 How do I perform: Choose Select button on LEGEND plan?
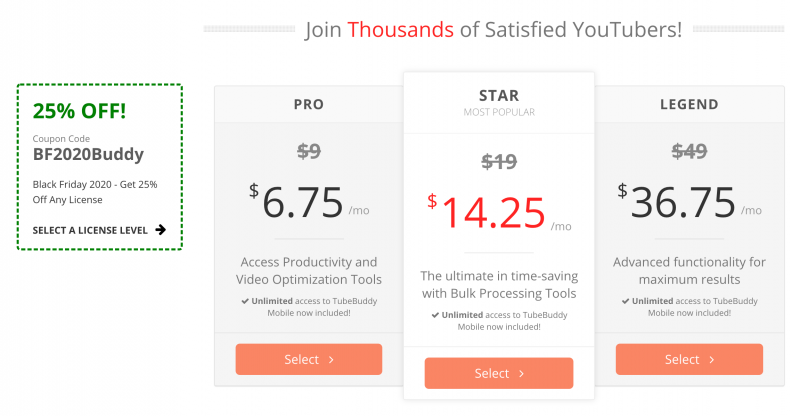pos(689,359)
